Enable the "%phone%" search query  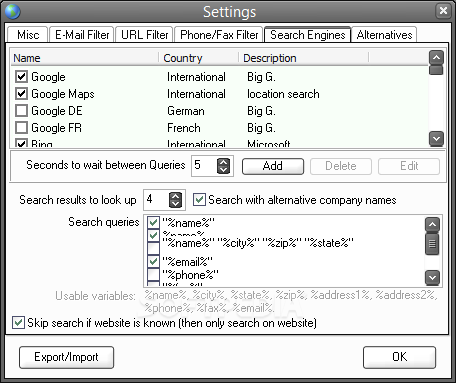pyautogui.click(x=153, y=275)
